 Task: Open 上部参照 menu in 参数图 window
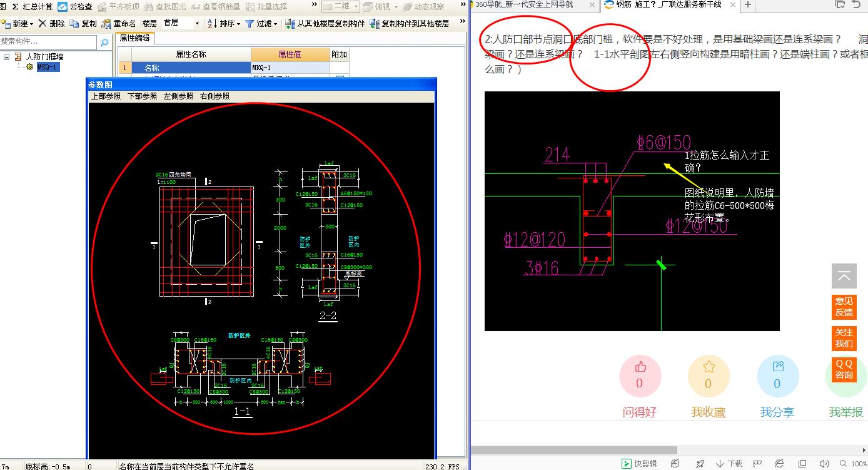(x=106, y=96)
